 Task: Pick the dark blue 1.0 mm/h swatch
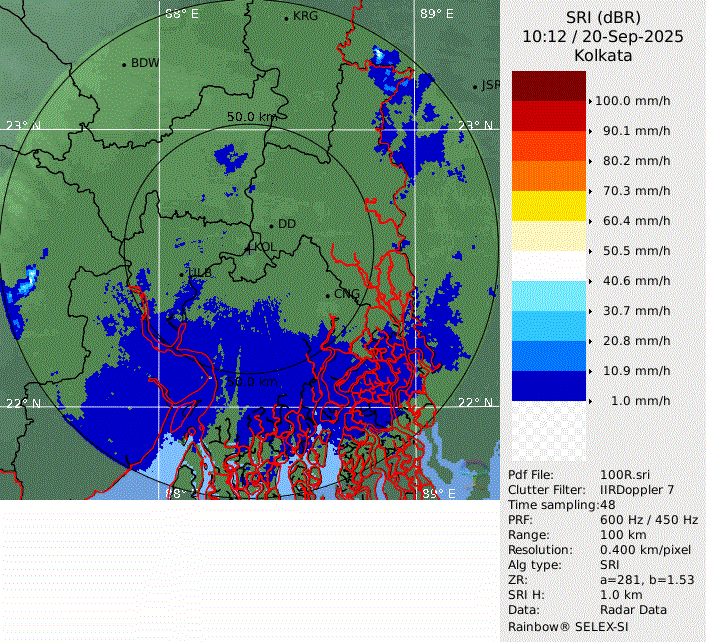pos(548,386)
